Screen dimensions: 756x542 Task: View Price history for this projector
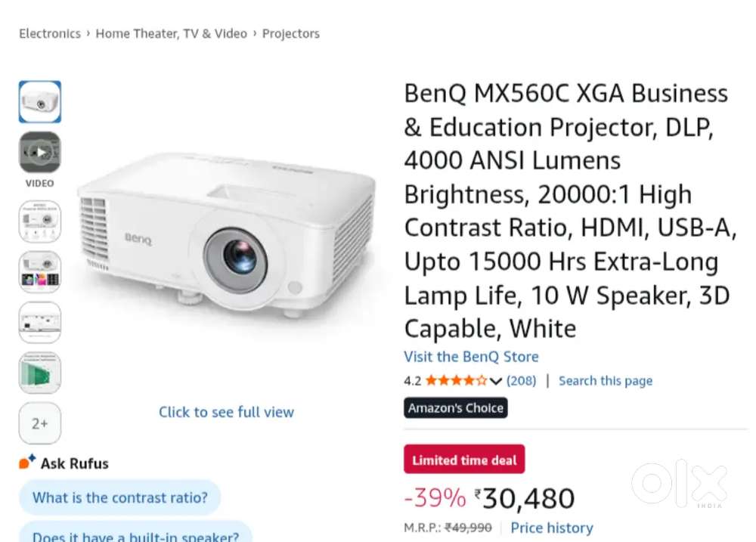551,528
